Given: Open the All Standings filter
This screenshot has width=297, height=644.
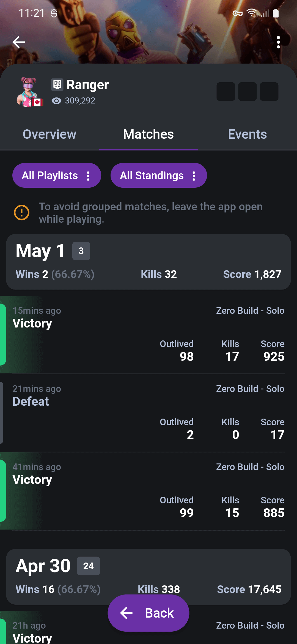Looking at the screenshot, I should (x=159, y=175).
